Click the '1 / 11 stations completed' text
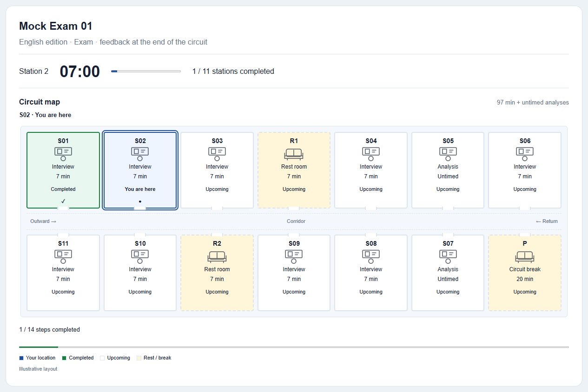 233,72
